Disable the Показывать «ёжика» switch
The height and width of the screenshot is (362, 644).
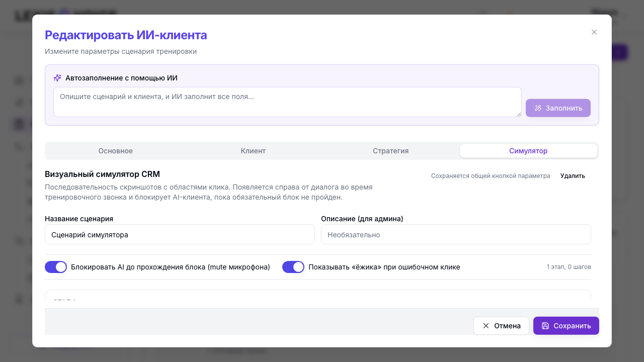pyautogui.click(x=293, y=267)
